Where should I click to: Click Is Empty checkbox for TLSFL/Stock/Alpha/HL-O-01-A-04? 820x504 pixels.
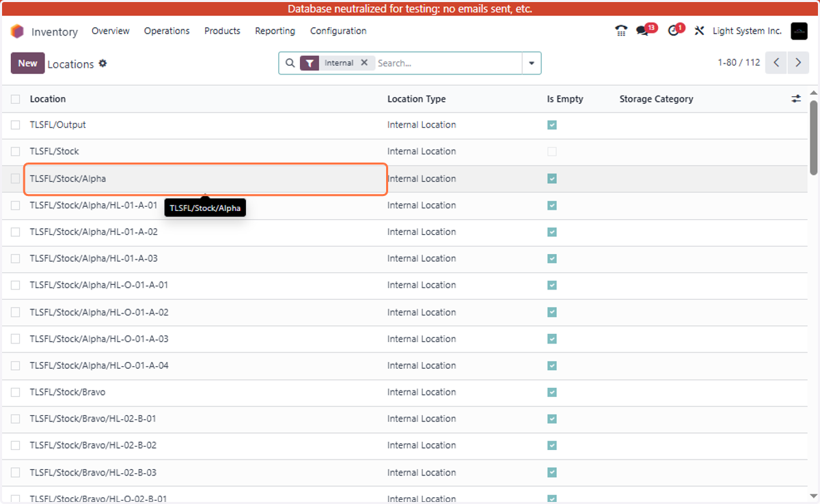click(552, 365)
